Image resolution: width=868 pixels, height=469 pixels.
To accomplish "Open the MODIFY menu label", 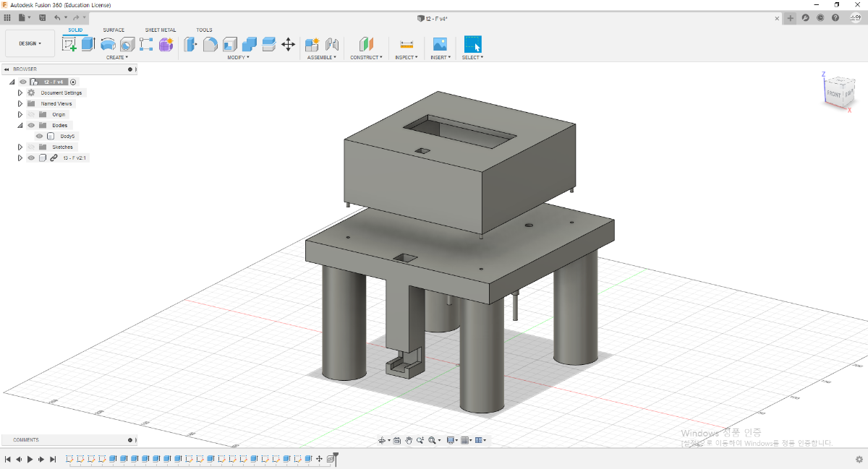I will [x=238, y=57].
